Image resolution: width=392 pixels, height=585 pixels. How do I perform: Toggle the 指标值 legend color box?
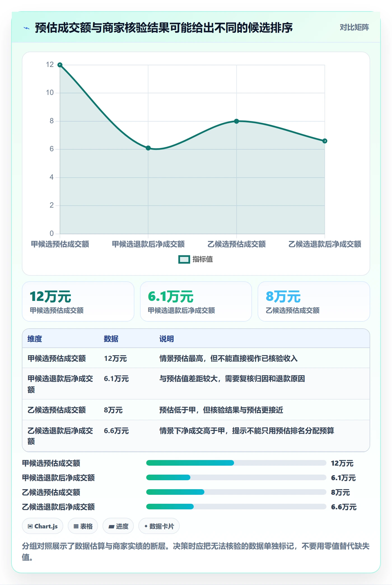coord(184,259)
